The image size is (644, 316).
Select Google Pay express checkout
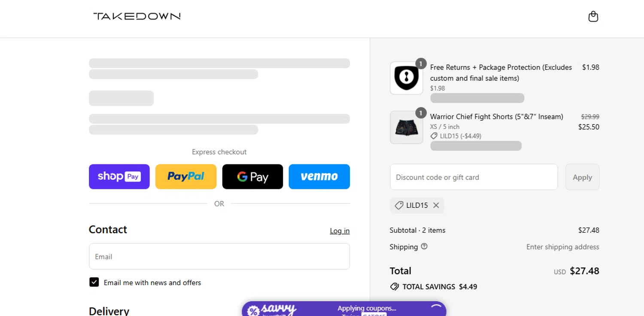(x=252, y=176)
